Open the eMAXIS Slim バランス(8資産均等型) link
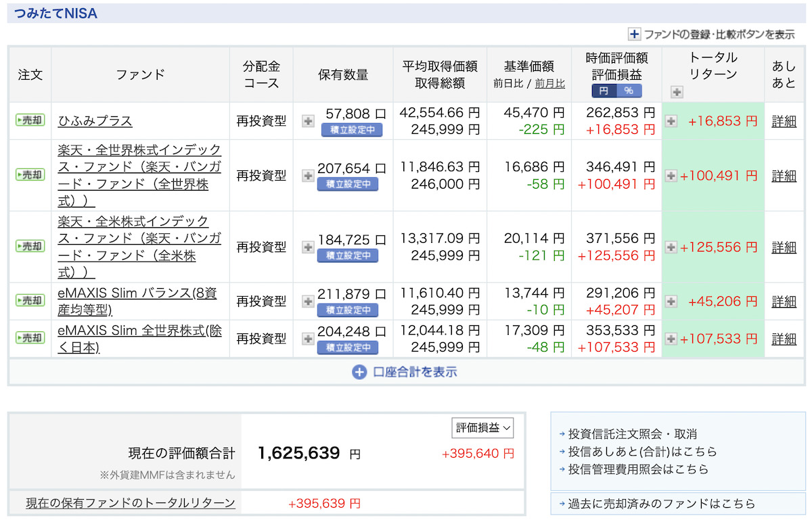This screenshot has height=520, width=812. click(x=137, y=302)
